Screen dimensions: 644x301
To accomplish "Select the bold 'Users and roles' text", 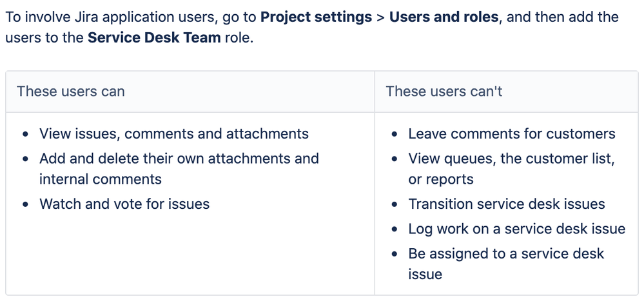I will click(444, 17).
